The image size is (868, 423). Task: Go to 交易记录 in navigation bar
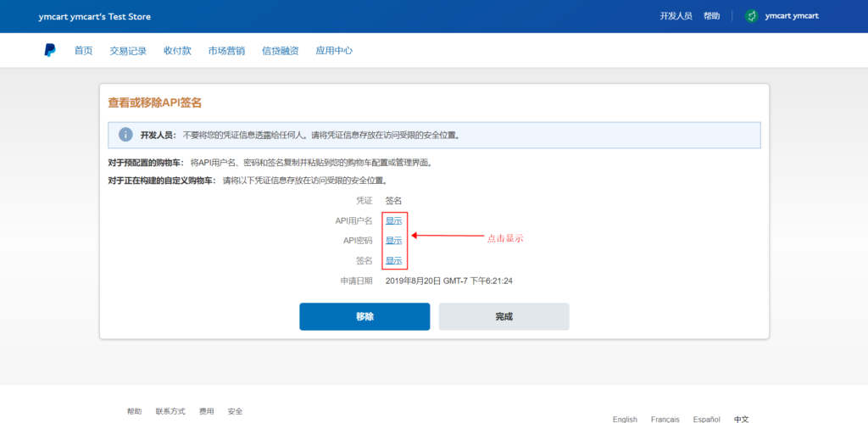tap(128, 51)
